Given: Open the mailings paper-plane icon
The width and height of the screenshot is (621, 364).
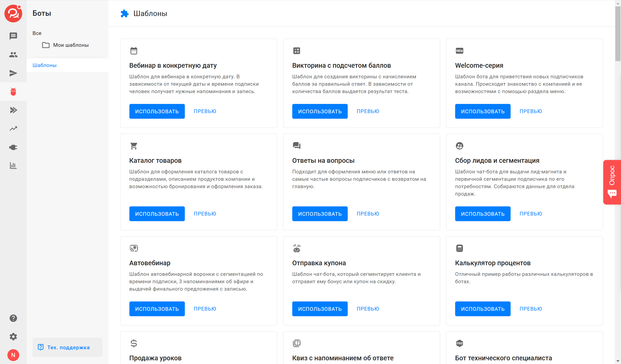Looking at the screenshot, I should click(x=13, y=73).
